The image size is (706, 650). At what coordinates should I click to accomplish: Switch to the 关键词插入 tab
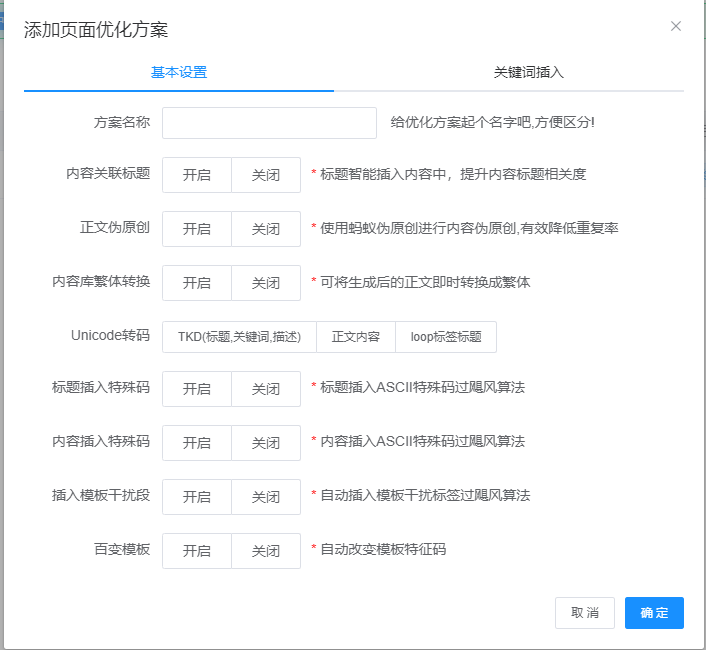[x=529, y=72]
